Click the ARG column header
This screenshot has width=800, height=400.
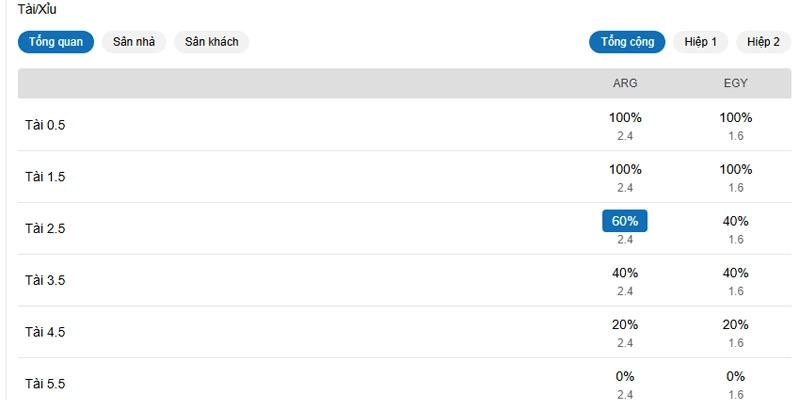pyautogui.click(x=625, y=83)
